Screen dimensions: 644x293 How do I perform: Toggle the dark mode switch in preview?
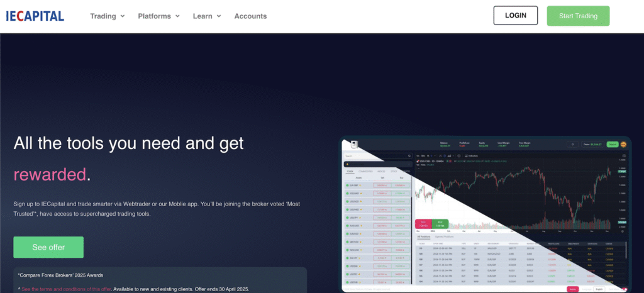(625, 289)
